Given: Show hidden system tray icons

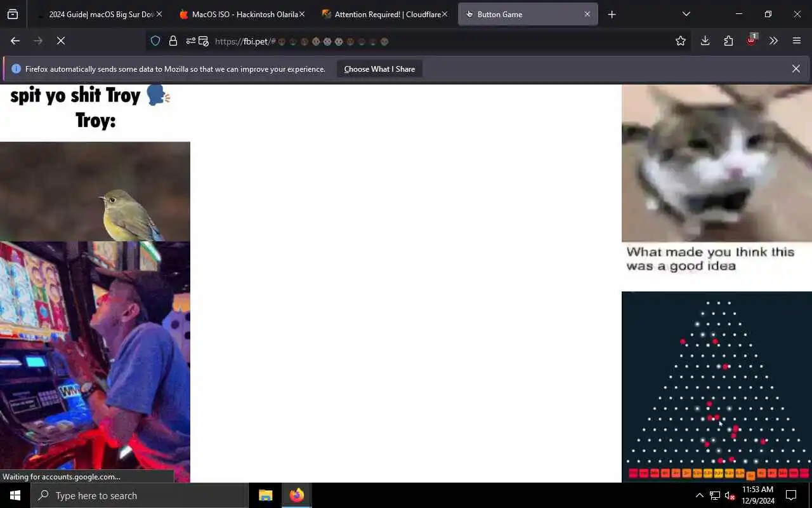Looking at the screenshot, I should click(x=699, y=495).
